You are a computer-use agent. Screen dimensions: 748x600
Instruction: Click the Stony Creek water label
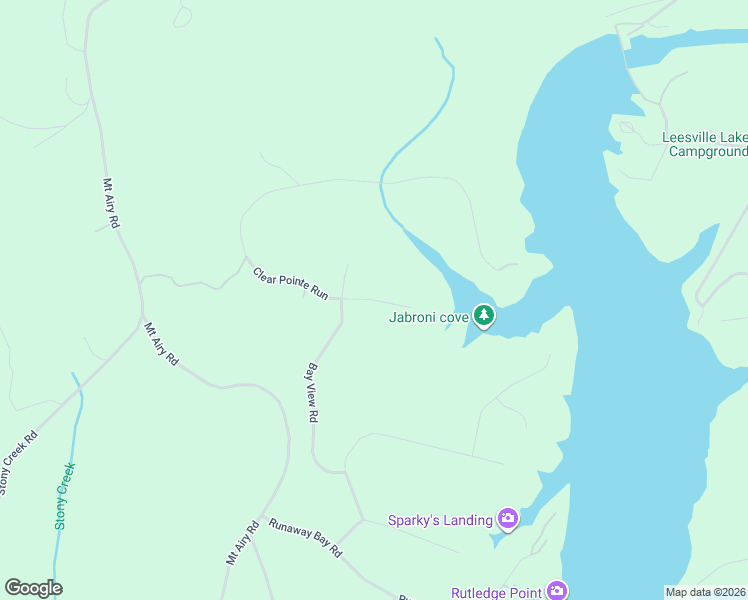click(65, 496)
